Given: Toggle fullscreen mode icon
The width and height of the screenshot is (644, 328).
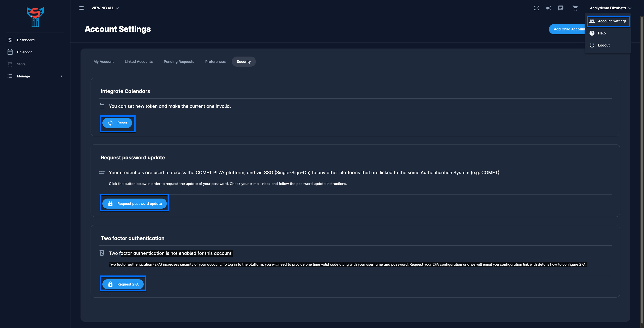Looking at the screenshot, I should (536, 8).
